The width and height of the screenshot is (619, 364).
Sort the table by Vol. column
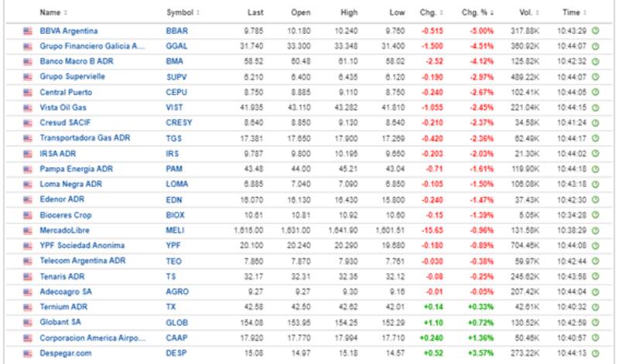coord(528,12)
